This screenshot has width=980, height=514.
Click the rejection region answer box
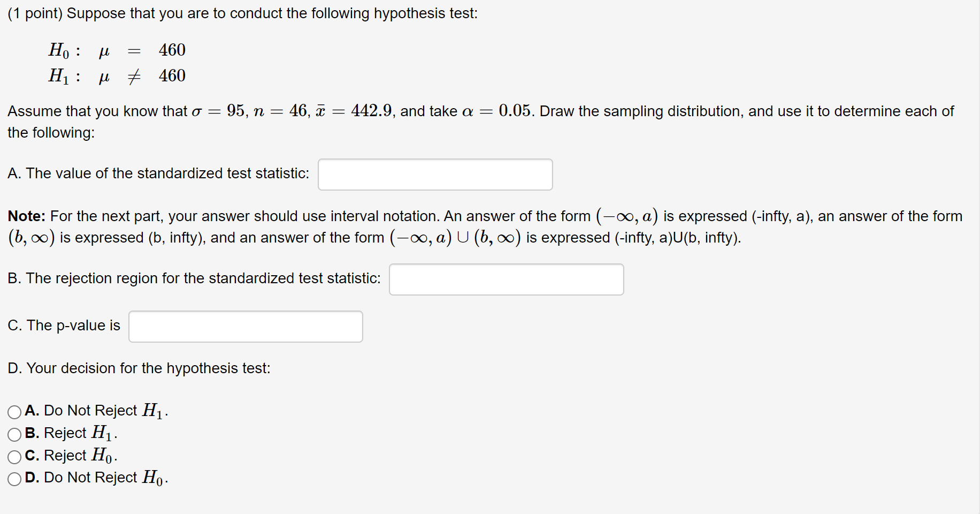tap(506, 279)
